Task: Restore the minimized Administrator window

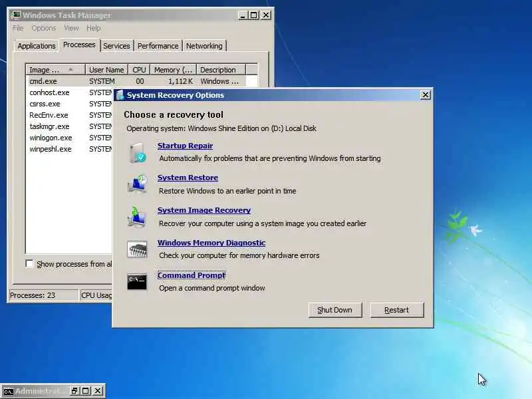Action: coord(74,391)
